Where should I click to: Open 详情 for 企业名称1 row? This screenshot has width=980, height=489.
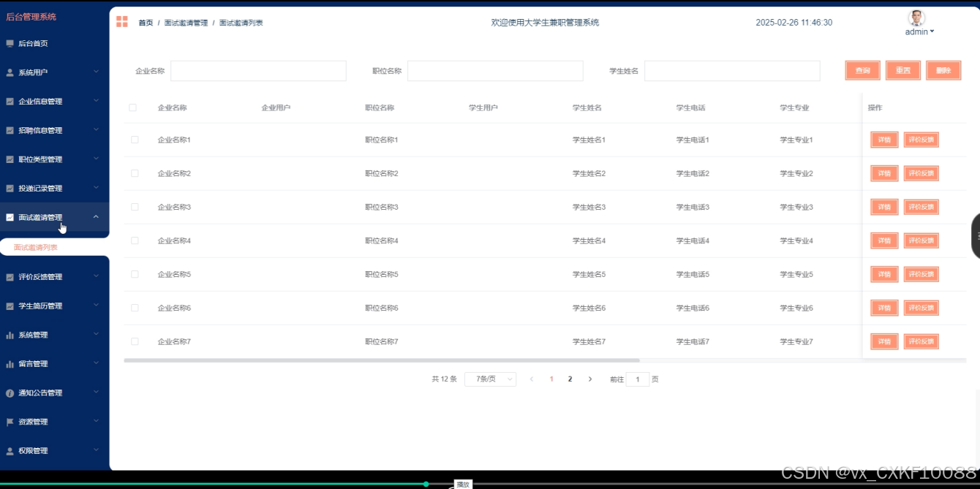[884, 140]
